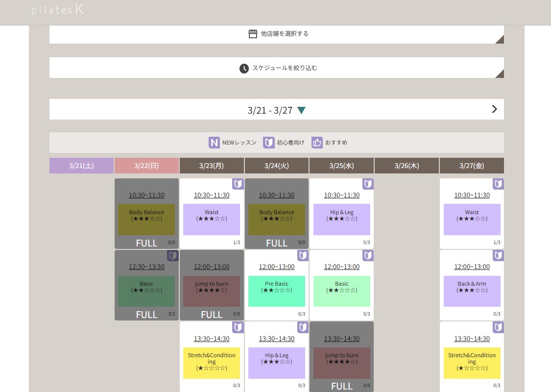Click the clock icon beside スケジュールを絞り込む
This screenshot has width=551, height=392.
point(244,68)
